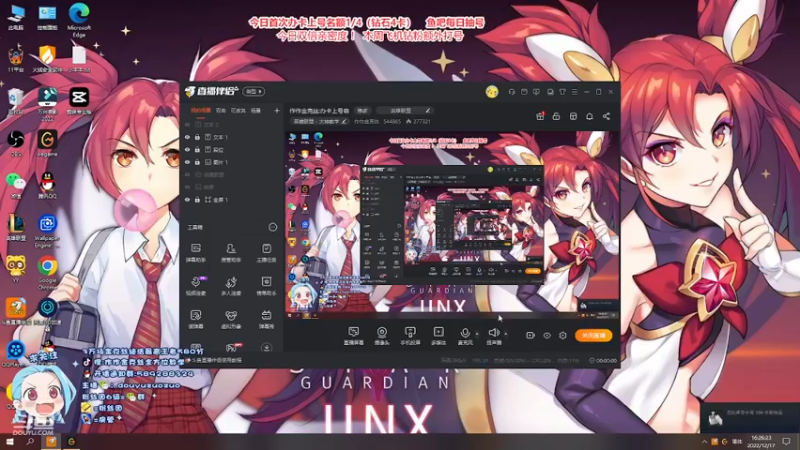Click the record video icon
The width and height of the screenshot is (800, 450).
[530, 335]
